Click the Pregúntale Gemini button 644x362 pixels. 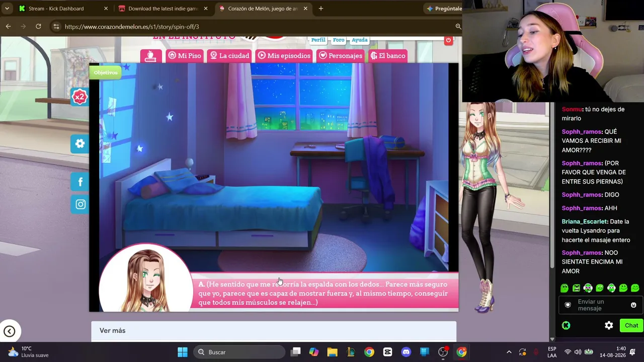[444, 9]
